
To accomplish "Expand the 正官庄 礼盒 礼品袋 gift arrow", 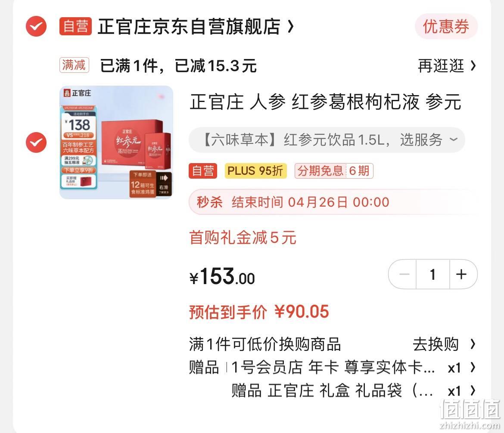I will tap(473, 391).
